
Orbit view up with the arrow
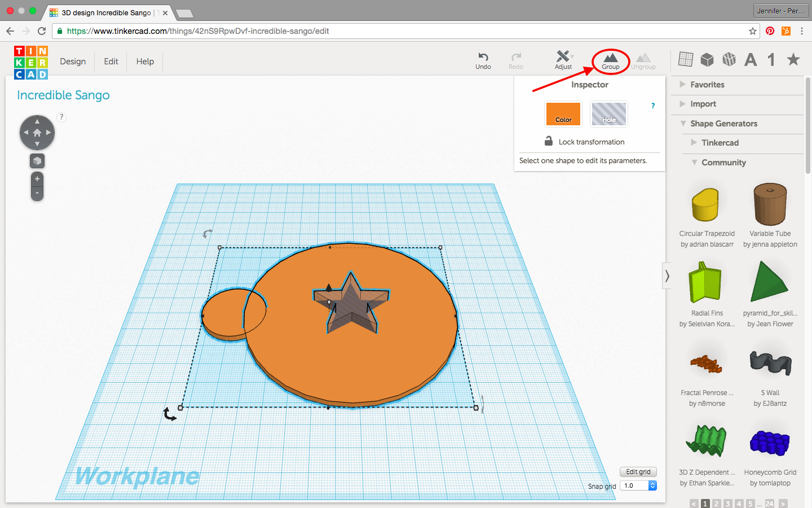pos(37,121)
